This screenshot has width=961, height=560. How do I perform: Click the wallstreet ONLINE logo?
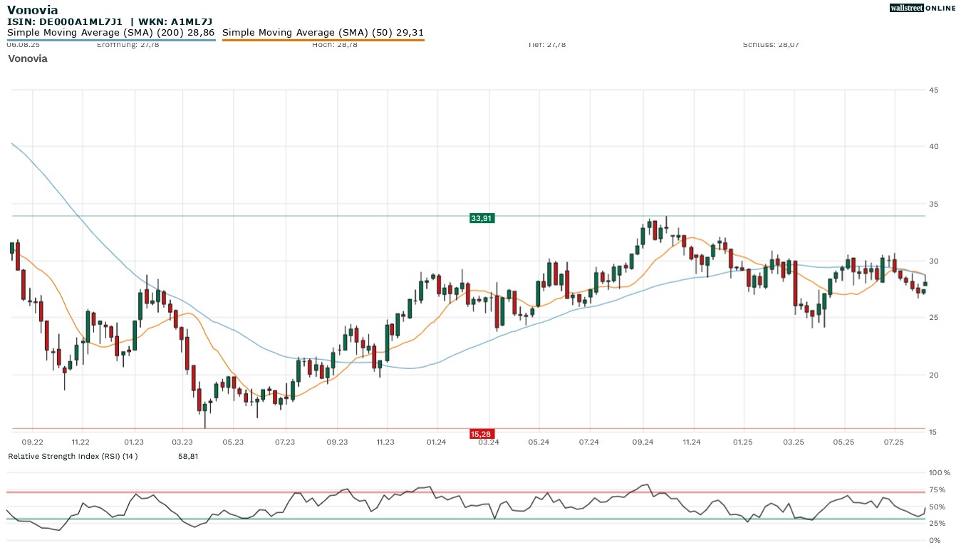[923, 8]
